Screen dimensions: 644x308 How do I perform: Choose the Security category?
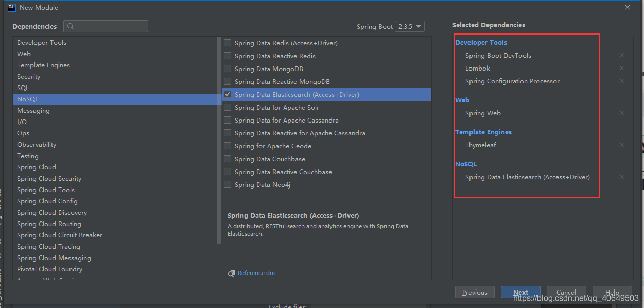115,76
